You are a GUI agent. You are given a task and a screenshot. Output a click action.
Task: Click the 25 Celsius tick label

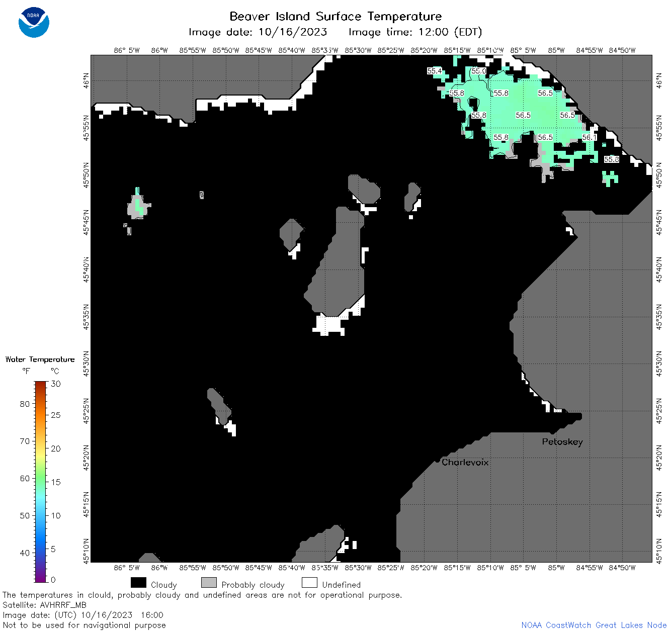tap(56, 415)
